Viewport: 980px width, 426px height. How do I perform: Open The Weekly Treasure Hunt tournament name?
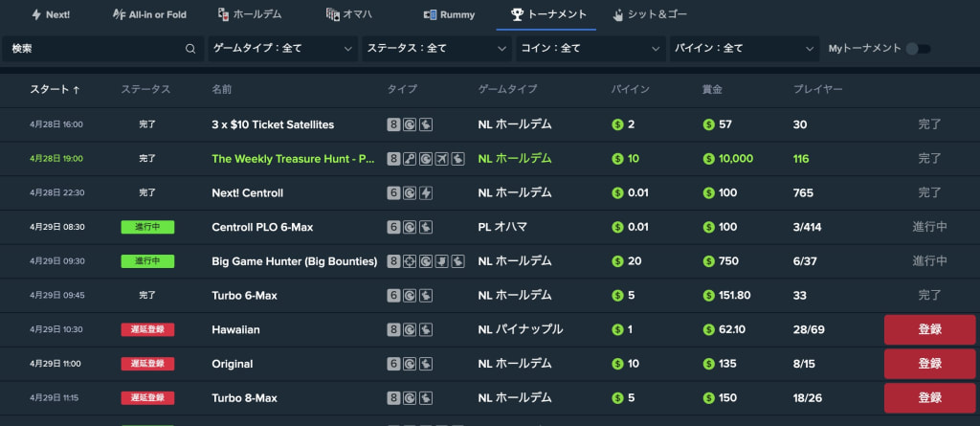coord(293,159)
